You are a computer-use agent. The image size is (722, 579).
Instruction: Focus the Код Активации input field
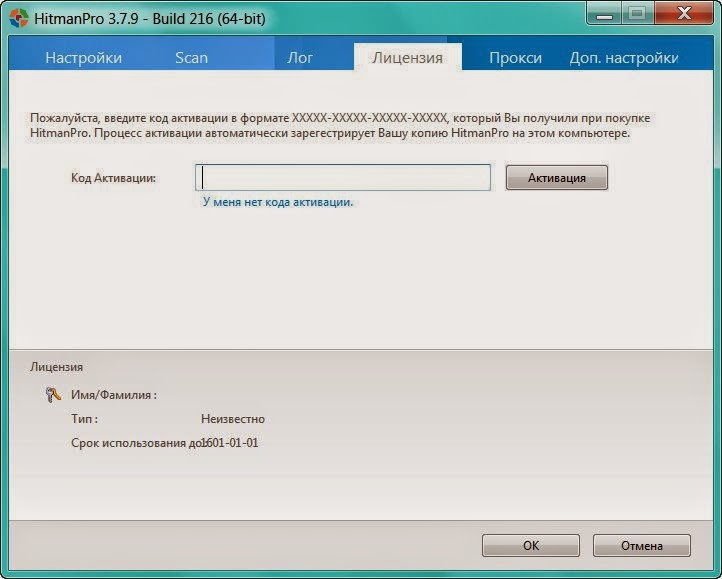coord(343,177)
